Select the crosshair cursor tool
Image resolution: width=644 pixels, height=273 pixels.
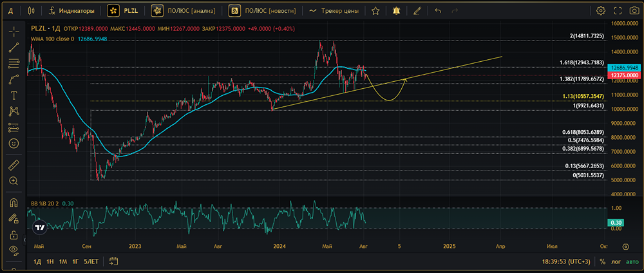point(14,31)
